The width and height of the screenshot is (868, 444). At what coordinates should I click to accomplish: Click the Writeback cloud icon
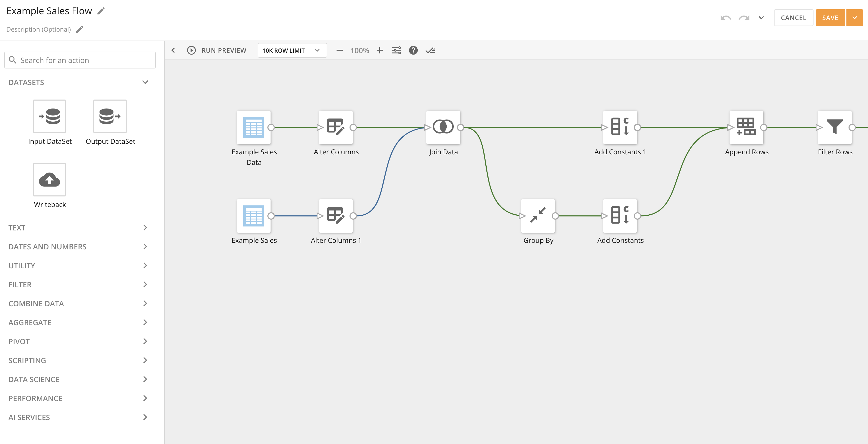tap(49, 180)
